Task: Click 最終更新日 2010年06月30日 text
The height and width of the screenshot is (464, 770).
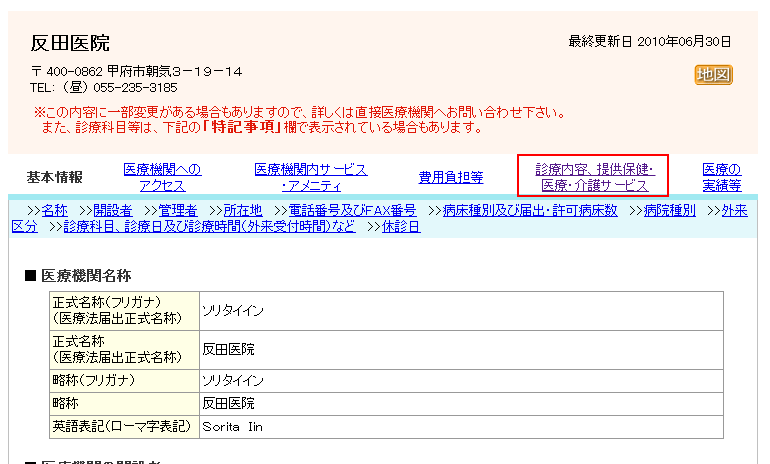Action: (x=650, y=42)
